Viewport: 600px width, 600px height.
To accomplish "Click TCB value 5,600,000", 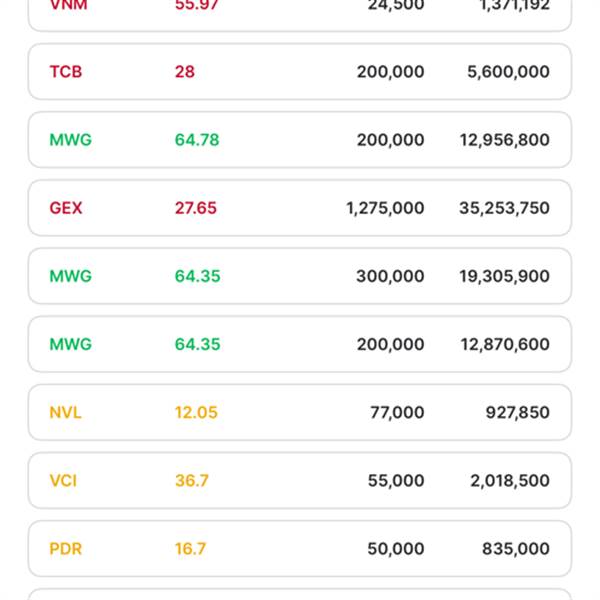I will point(509,72).
